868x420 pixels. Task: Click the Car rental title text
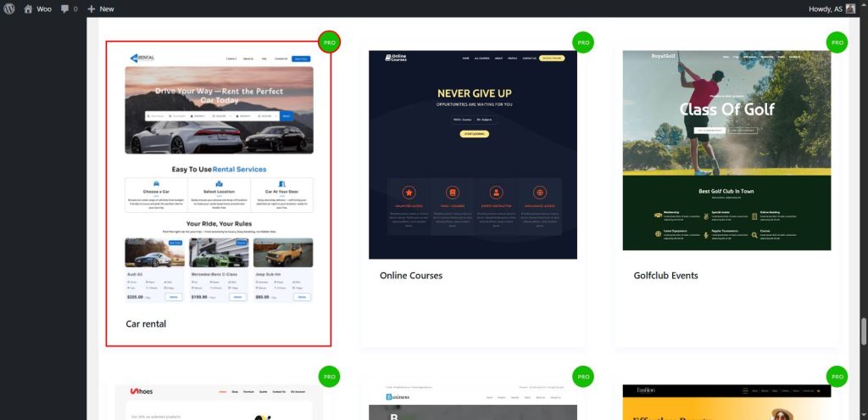click(146, 323)
